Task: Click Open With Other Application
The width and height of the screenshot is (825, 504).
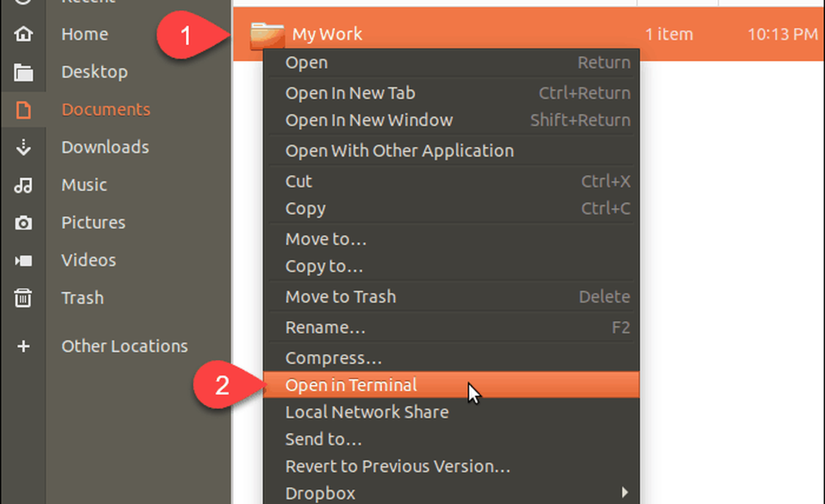Action: [399, 151]
